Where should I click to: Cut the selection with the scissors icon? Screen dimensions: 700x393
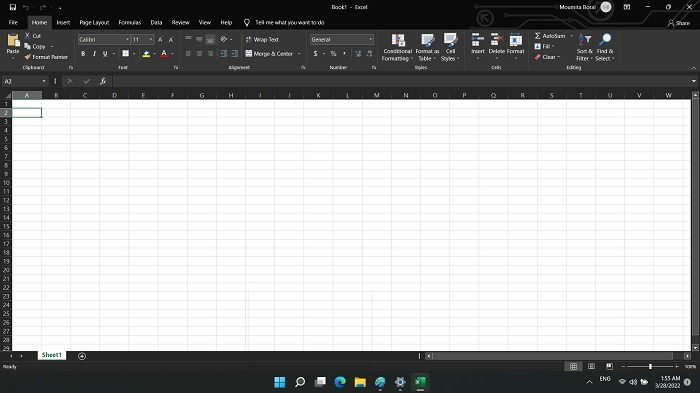point(27,35)
